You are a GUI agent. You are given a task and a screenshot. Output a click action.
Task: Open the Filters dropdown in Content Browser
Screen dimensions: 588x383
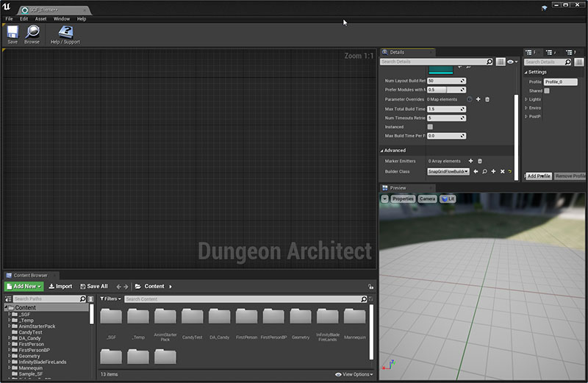[x=111, y=299]
